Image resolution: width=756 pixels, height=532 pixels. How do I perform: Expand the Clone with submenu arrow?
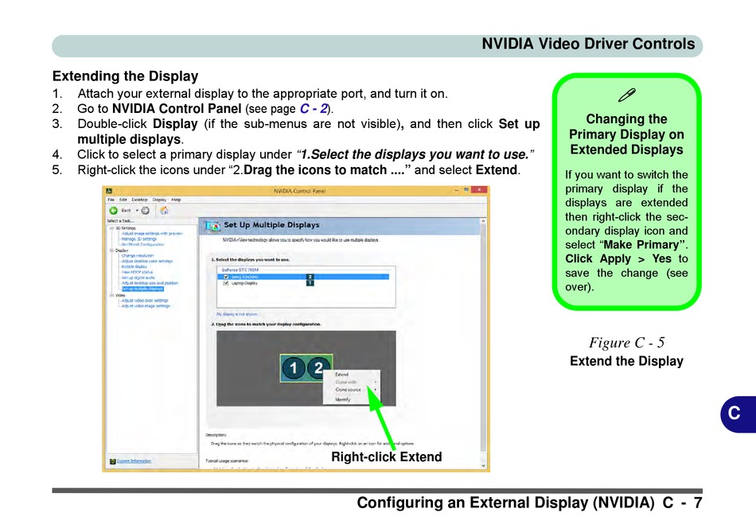click(375, 382)
